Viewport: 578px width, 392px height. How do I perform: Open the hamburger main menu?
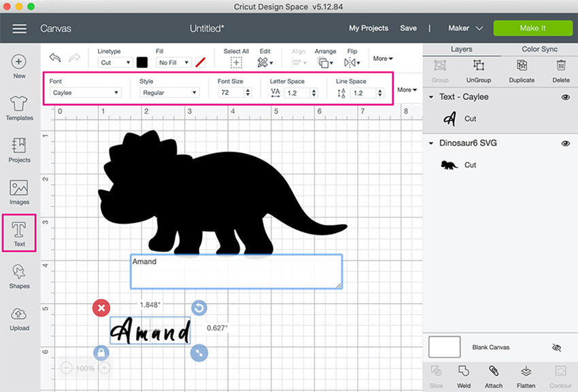click(x=19, y=29)
